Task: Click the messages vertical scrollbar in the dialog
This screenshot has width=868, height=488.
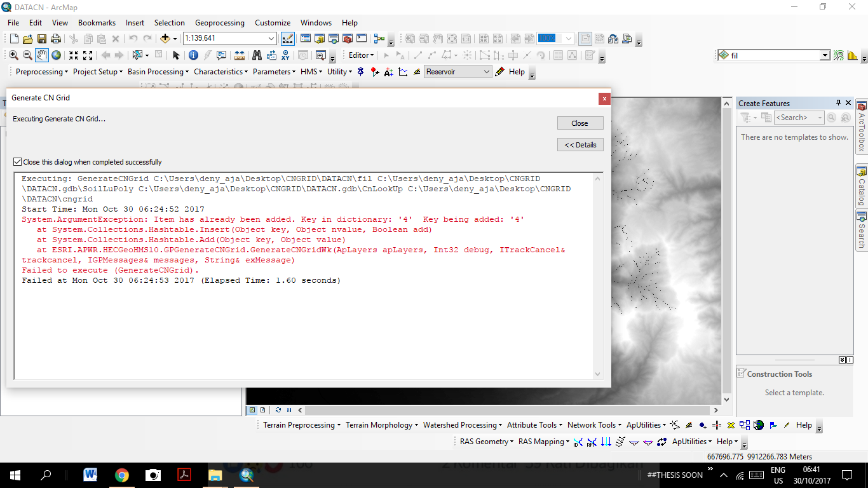Action: 597,276
